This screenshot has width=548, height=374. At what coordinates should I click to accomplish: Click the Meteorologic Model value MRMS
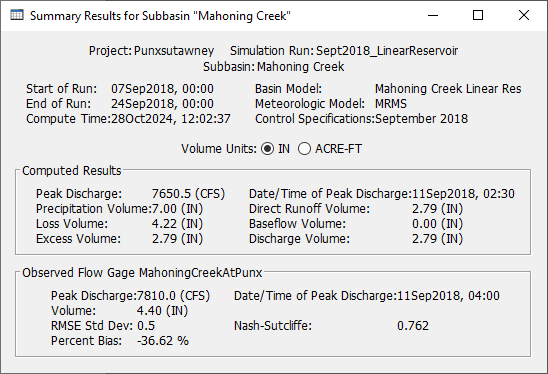click(391, 104)
